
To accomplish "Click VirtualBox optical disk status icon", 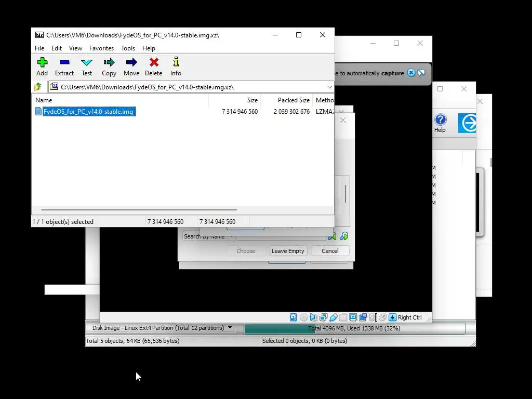I will pyautogui.click(x=303, y=317).
